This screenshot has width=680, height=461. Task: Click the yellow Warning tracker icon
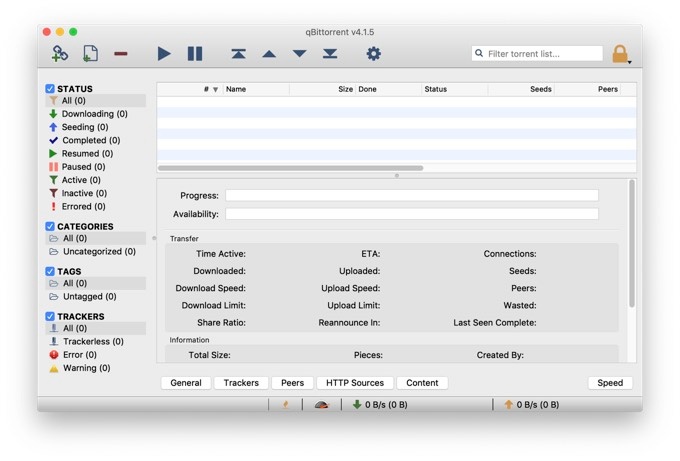(x=54, y=368)
